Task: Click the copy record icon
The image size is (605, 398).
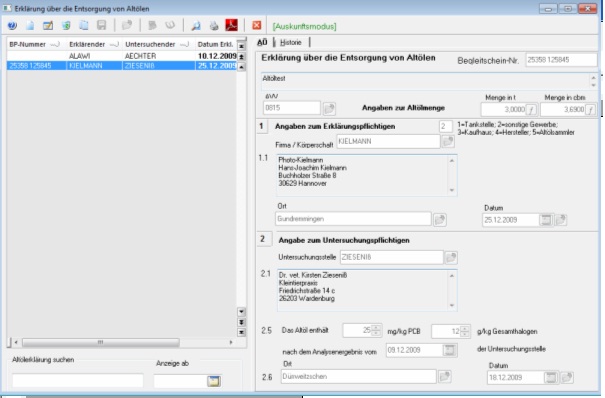Action: click(84, 26)
